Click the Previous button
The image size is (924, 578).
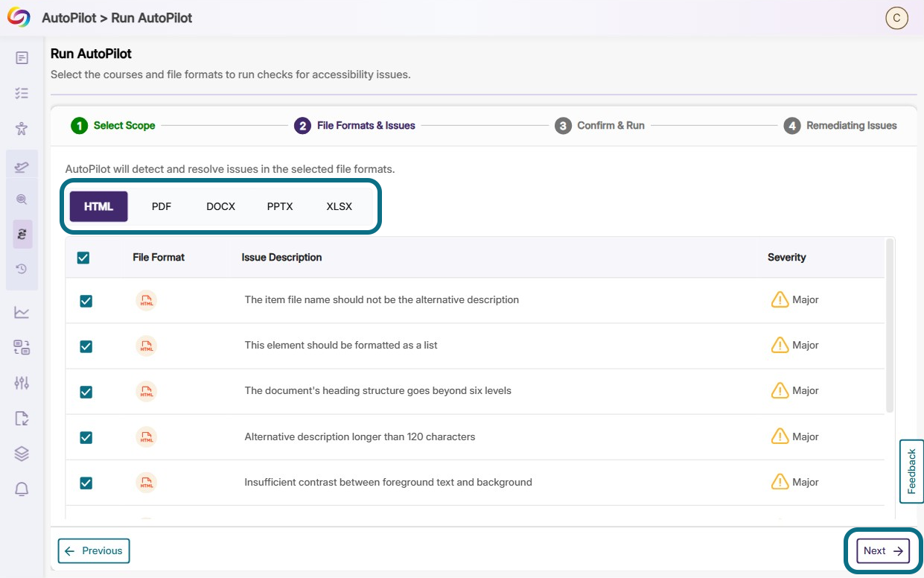[x=94, y=551]
